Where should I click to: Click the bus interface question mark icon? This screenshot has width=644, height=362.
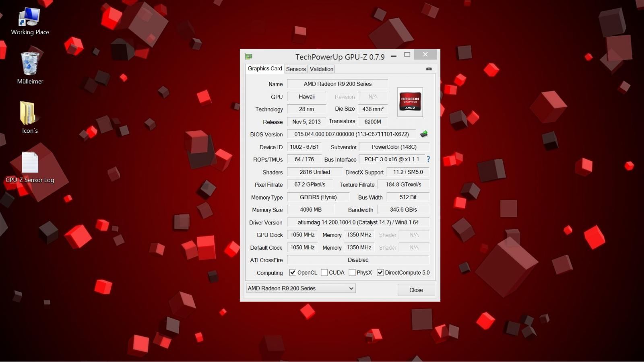coord(428,159)
